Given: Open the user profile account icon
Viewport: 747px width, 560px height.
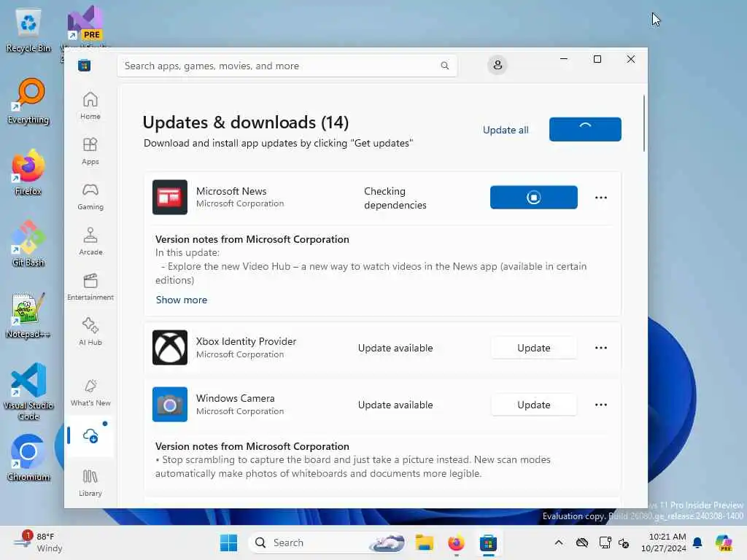Looking at the screenshot, I should pyautogui.click(x=498, y=65).
